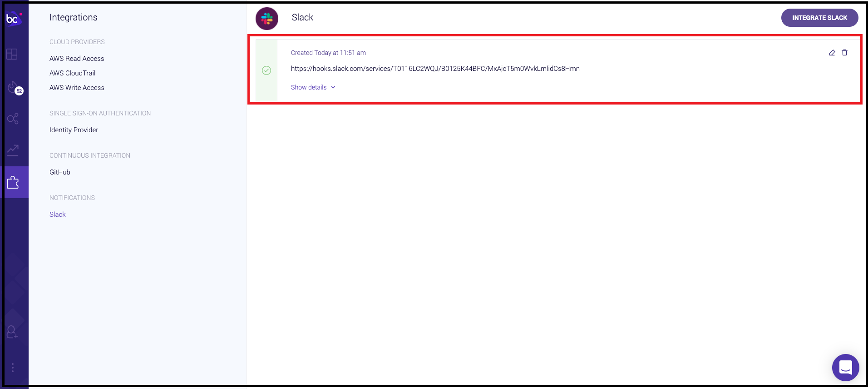Open AWS Write Access integration
Viewport: 868px width, 389px height.
click(77, 88)
